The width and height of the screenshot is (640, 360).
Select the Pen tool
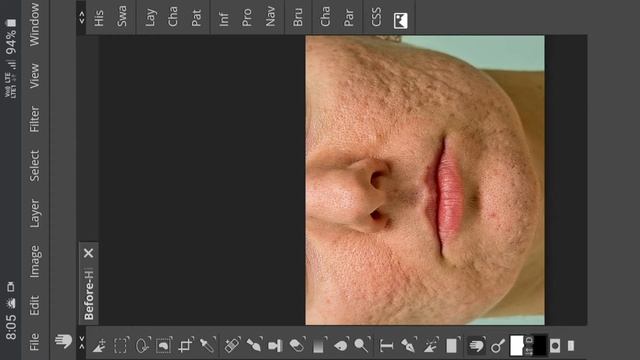pos(408,346)
